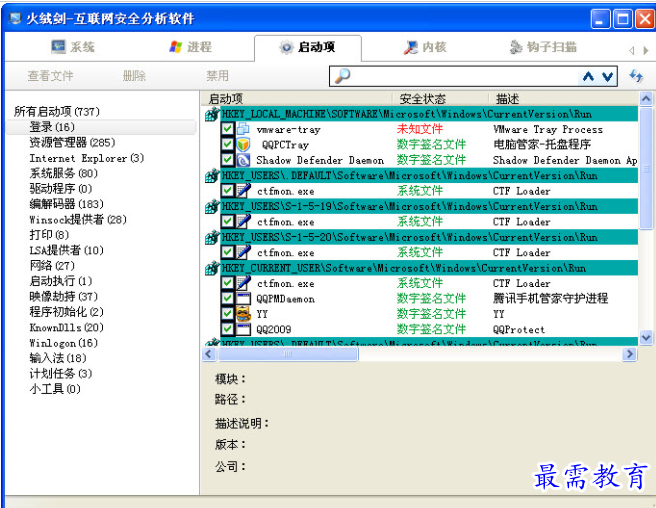Switch to the 钩子扫描 tab

[x=543, y=47]
